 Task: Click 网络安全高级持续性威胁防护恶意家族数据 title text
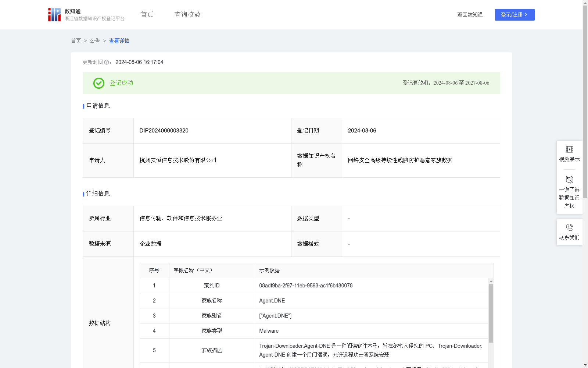tap(400, 160)
